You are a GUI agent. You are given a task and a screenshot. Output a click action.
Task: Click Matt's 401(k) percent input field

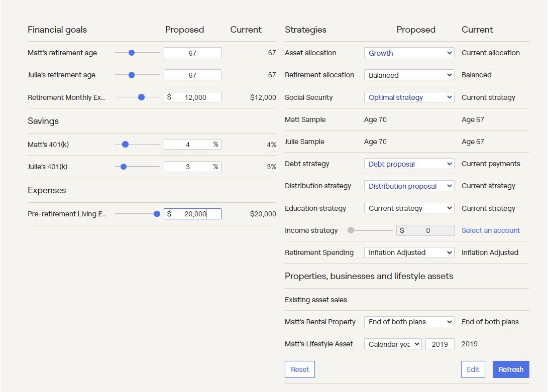click(x=188, y=145)
